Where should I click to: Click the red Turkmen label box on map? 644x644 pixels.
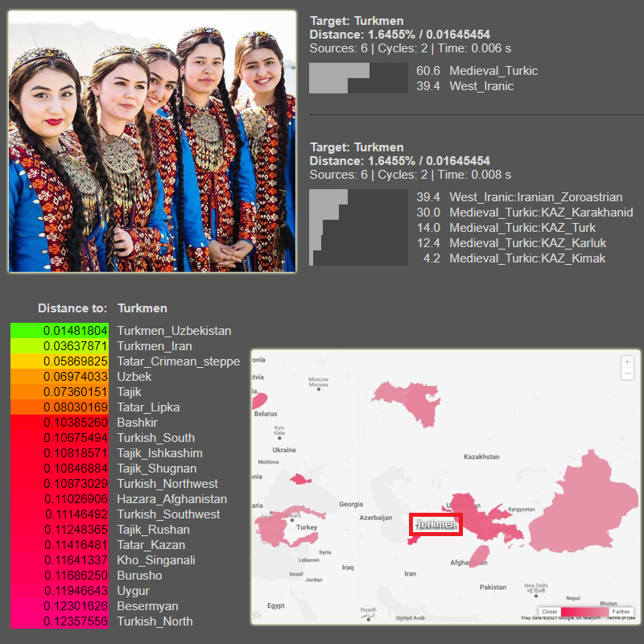click(x=436, y=524)
